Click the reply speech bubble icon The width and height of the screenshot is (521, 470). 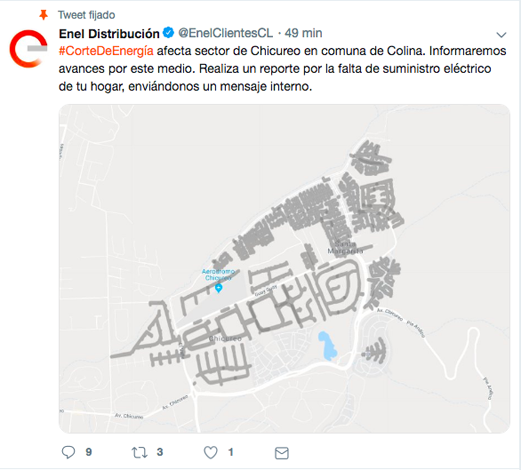click(x=68, y=452)
